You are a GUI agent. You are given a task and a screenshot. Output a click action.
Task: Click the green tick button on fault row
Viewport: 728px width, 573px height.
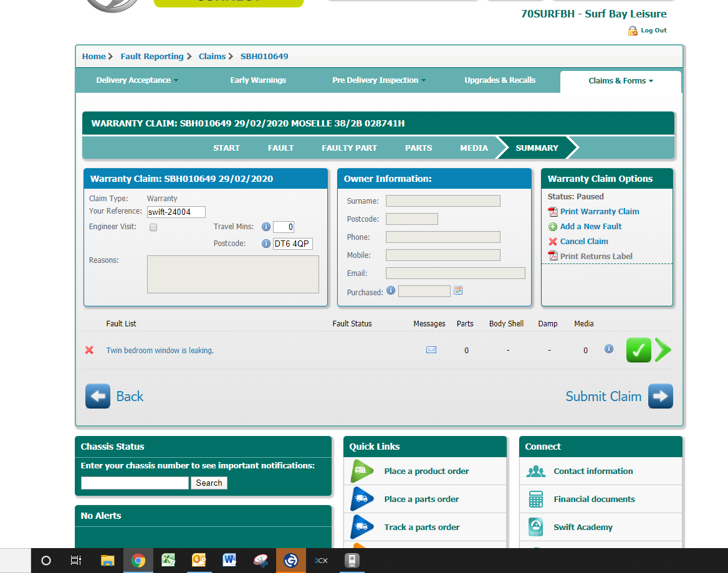point(639,350)
